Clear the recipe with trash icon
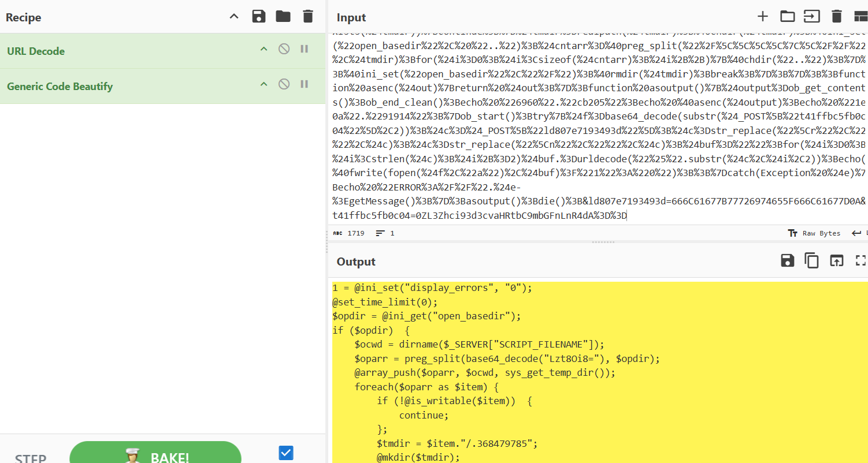 [x=308, y=16]
